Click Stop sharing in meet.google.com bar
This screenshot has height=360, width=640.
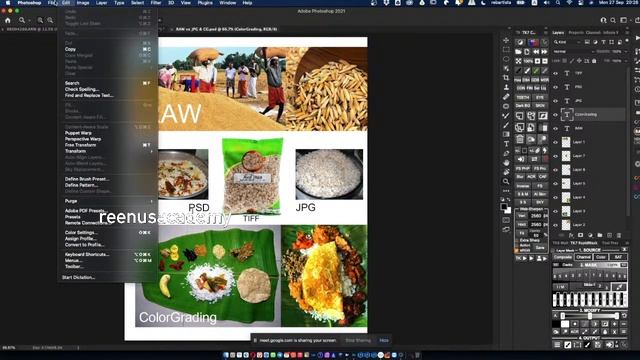(358, 340)
